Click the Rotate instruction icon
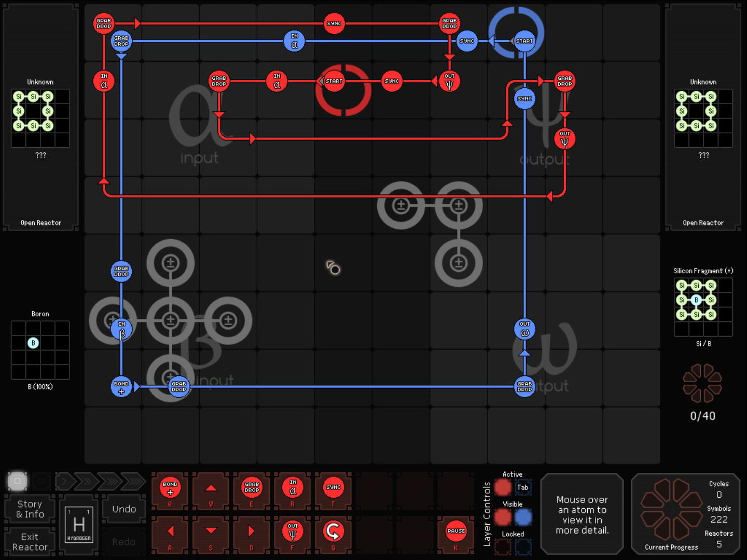The height and width of the screenshot is (560, 747). point(333,531)
